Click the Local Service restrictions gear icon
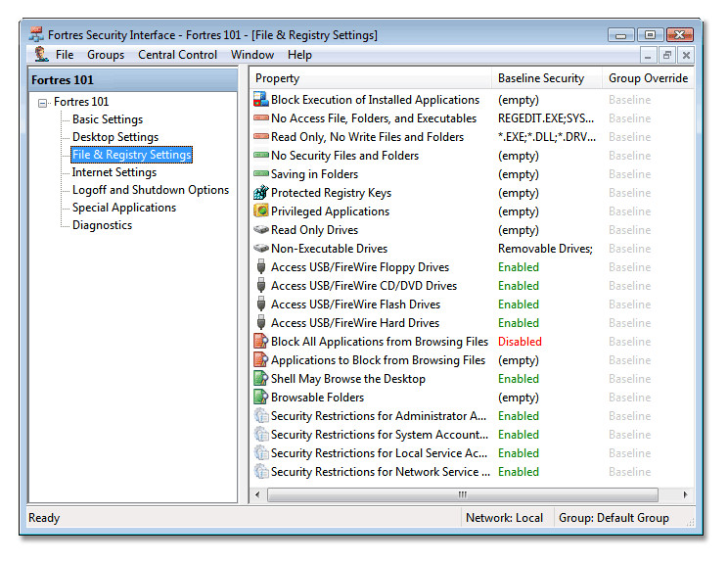This screenshot has width=728, height=562. point(261,452)
